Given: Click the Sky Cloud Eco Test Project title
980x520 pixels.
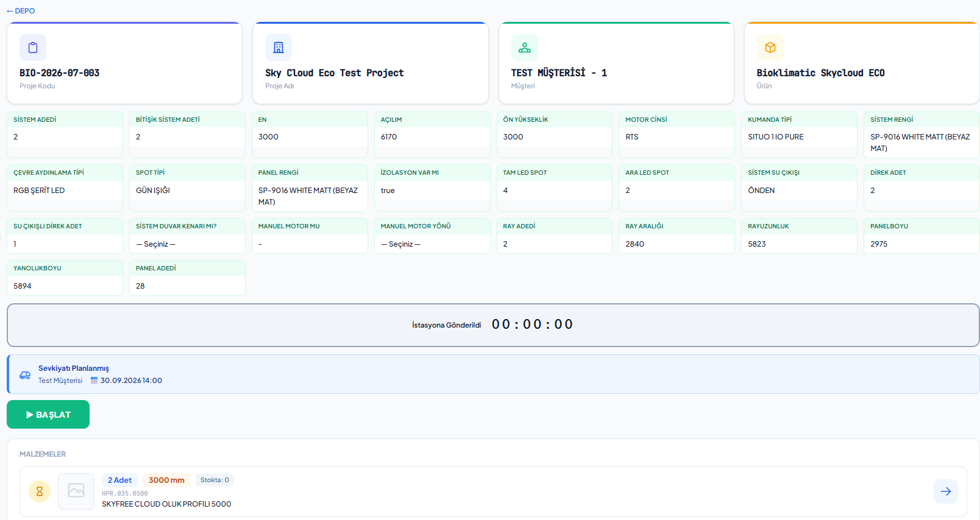Looking at the screenshot, I should tap(335, 73).
